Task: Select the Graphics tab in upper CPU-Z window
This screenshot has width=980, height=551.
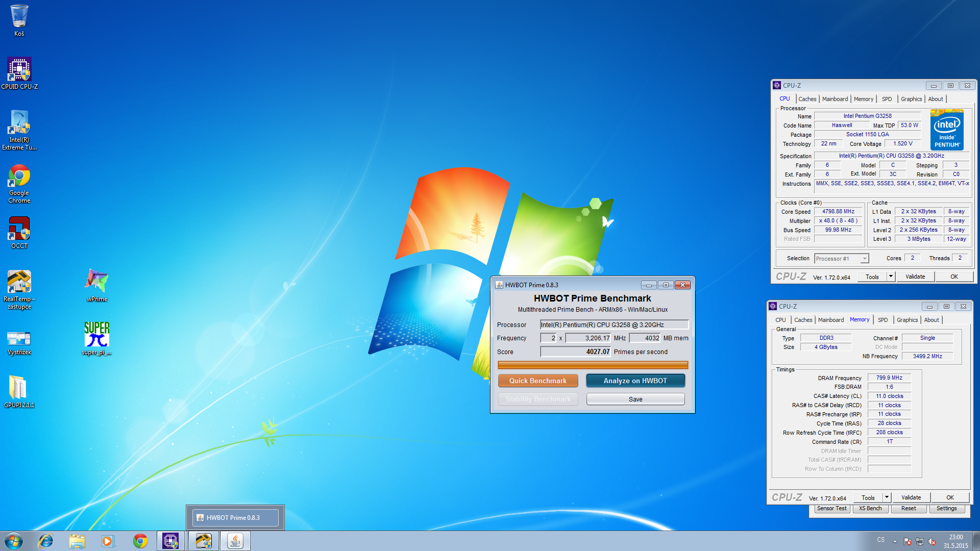Action: (x=911, y=99)
